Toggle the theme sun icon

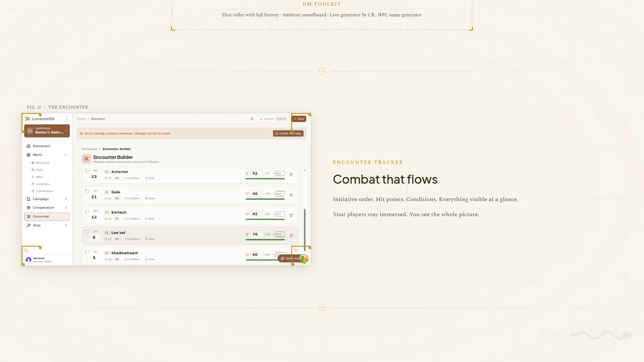(x=252, y=119)
